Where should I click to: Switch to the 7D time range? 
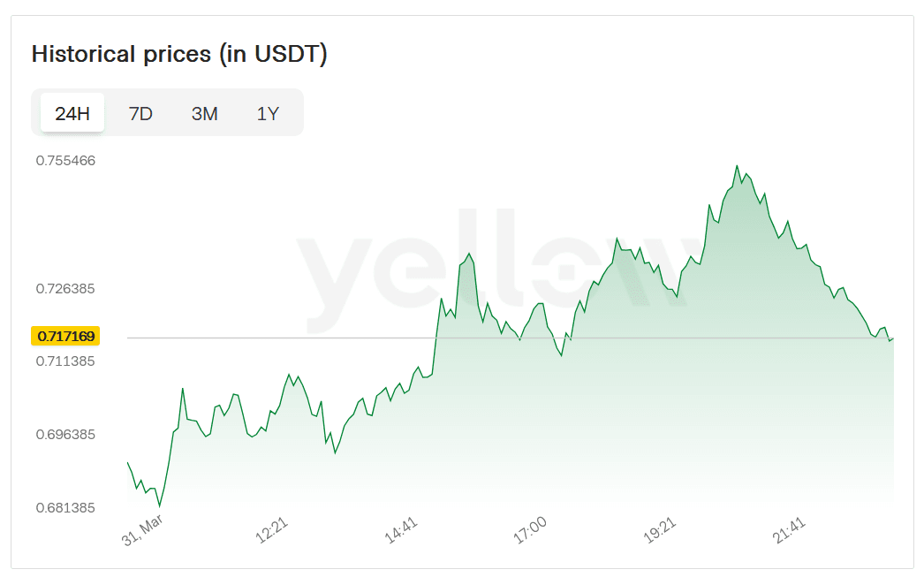(140, 113)
